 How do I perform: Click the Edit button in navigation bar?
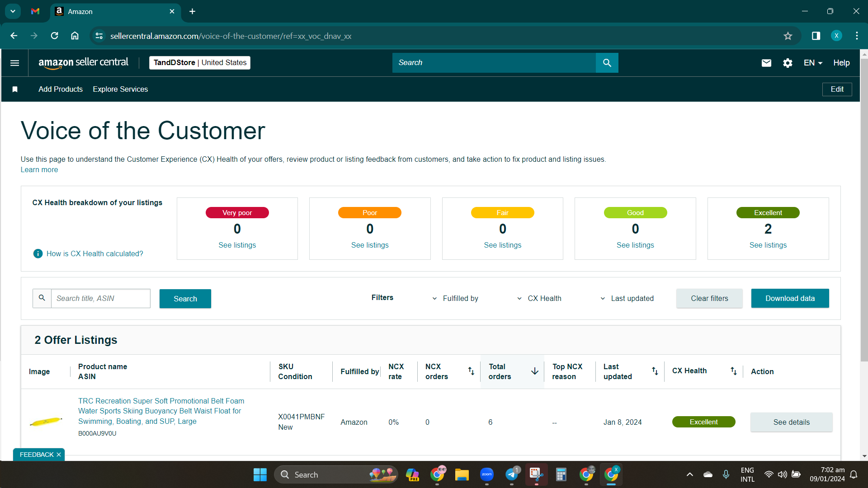click(837, 89)
